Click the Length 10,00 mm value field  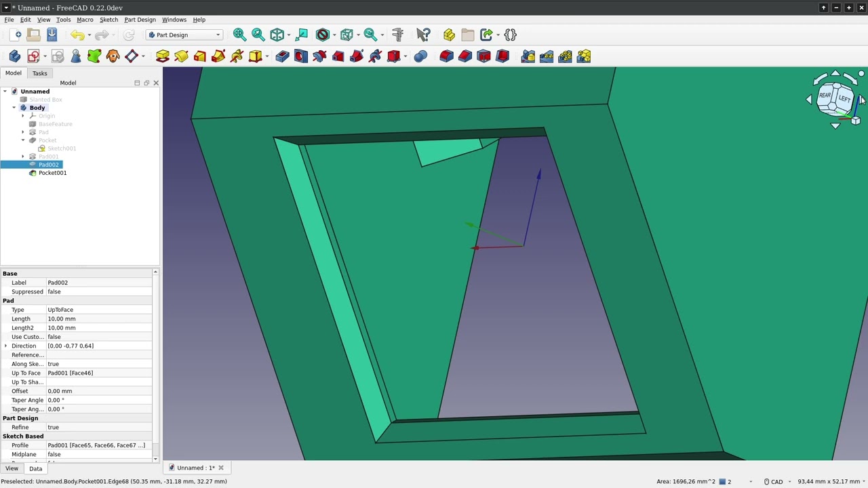99,319
